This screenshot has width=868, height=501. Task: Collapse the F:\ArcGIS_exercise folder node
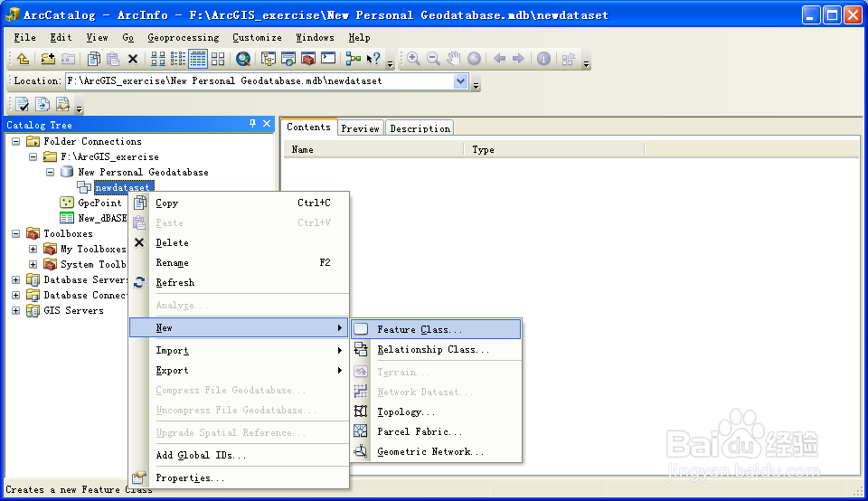33,157
